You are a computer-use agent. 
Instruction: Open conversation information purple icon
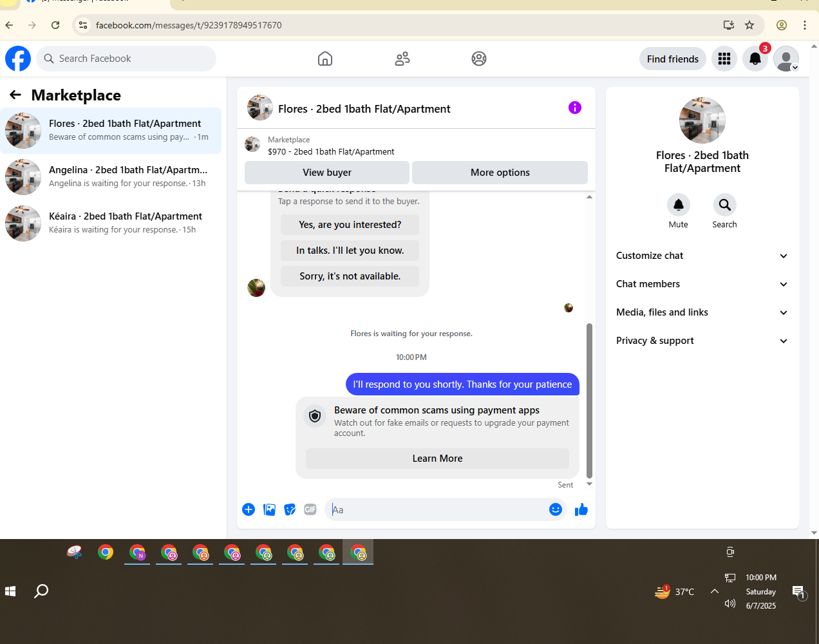575,108
